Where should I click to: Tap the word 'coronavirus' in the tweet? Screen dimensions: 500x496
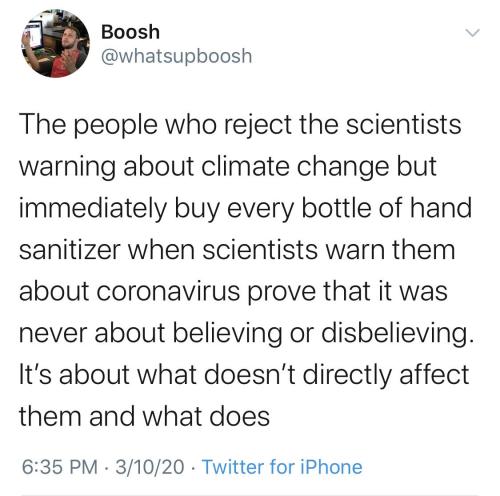169,291
